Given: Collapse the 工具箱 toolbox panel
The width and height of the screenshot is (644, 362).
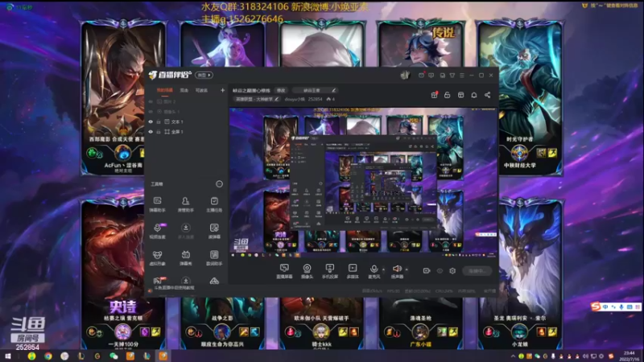Looking at the screenshot, I should pos(219,184).
